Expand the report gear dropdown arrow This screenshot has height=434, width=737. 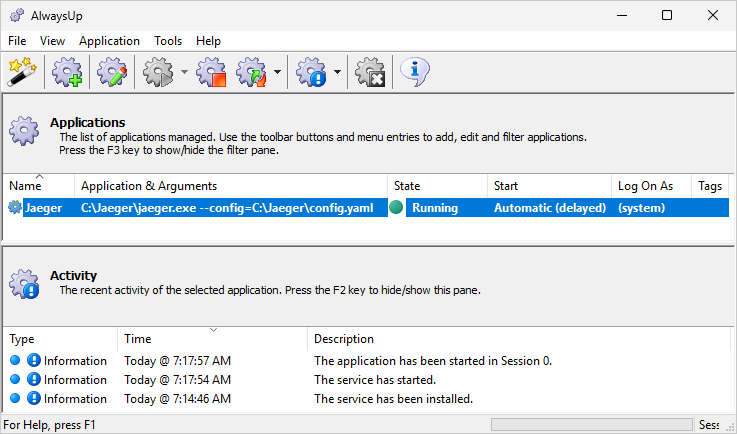coord(337,72)
